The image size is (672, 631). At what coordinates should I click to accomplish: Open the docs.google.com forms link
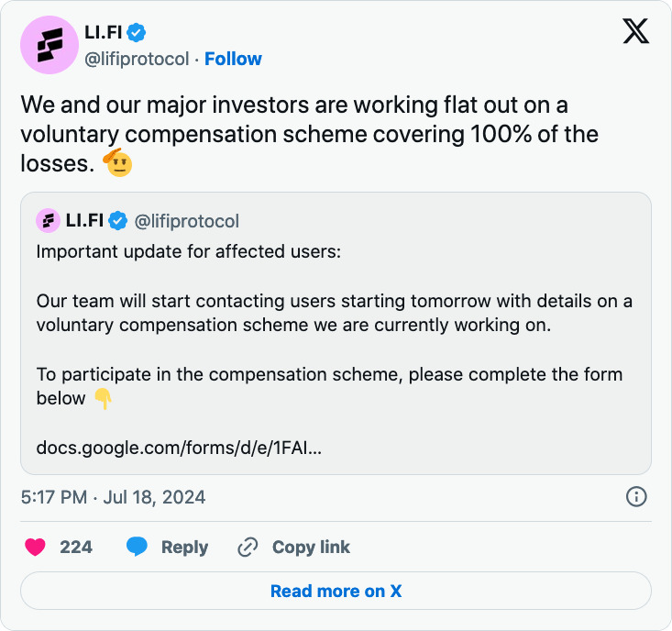point(179,448)
